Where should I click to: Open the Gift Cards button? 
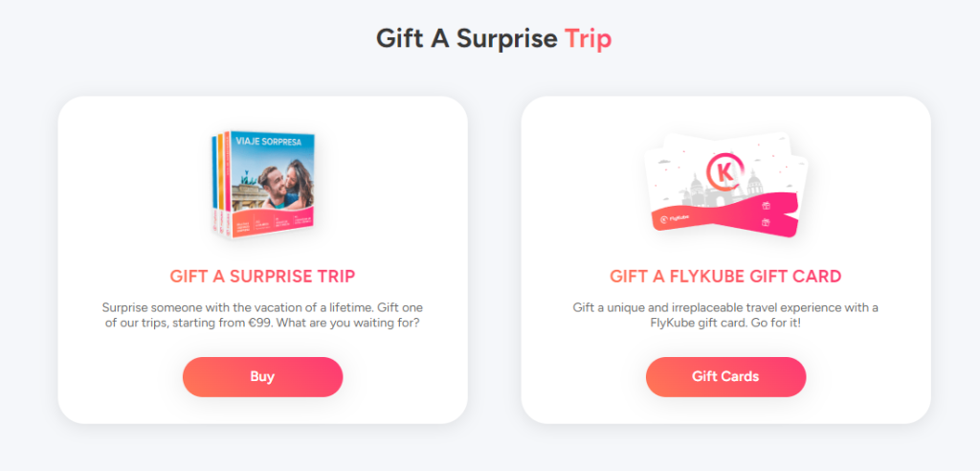[725, 376]
